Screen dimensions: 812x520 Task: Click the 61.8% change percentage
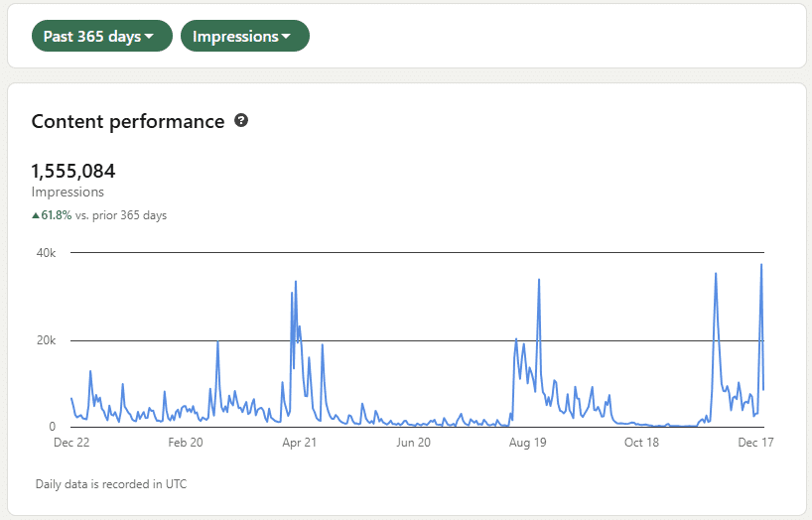pos(57,215)
